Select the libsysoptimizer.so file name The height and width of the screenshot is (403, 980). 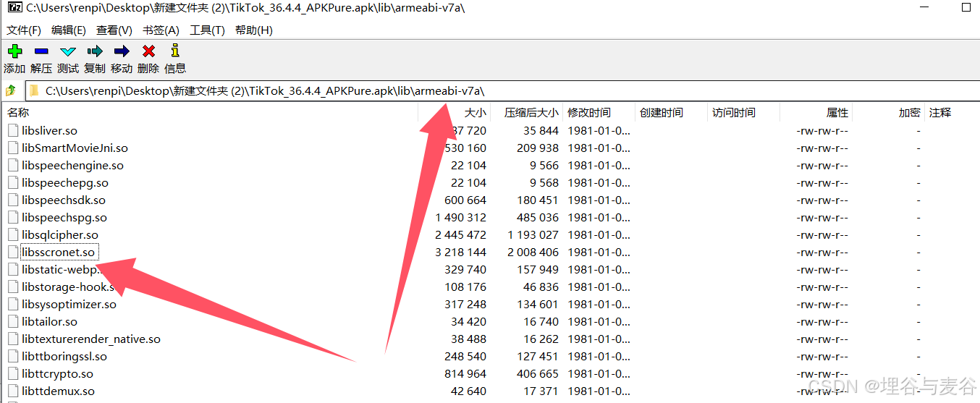[69, 305]
